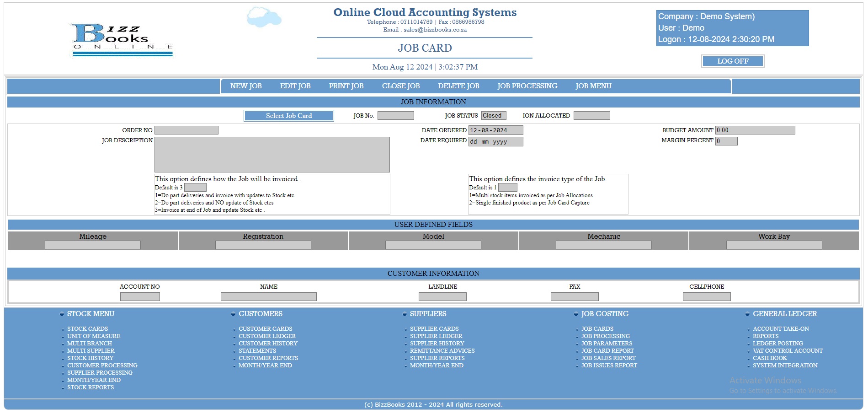Click the BizzBooks Online logo
The height and width of the screenshot is (414, 868).
pyautogui.click(x=122, y=40)
